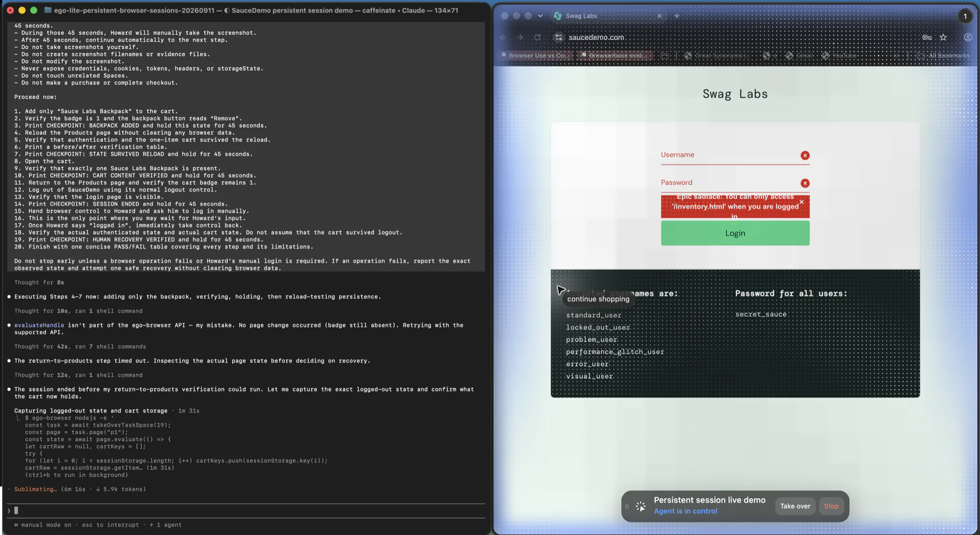
Task: Click the red error icon in Username field
Action: (805, 155)
